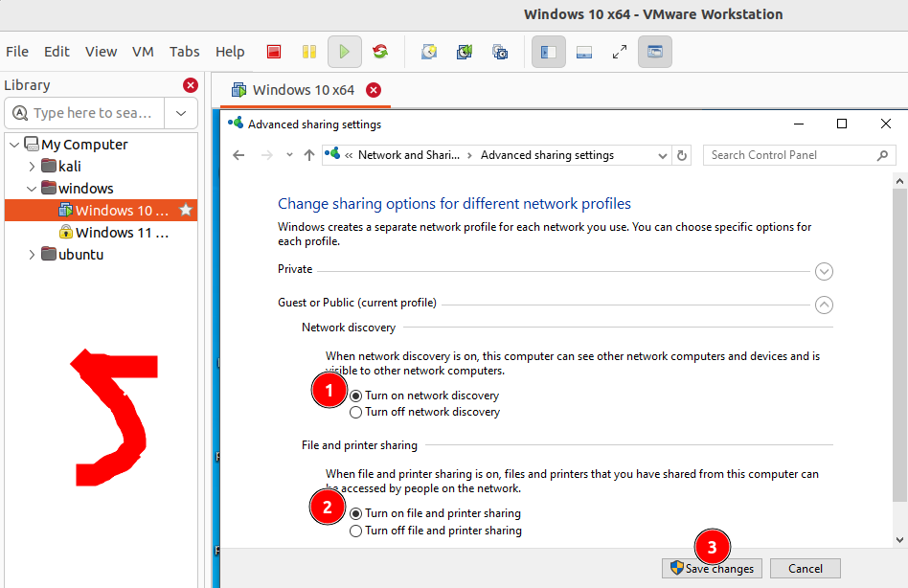Select the Windows 11 VM in the Library
The width and height of the screenshot is (908, 588).
click(x=114, y=233)
